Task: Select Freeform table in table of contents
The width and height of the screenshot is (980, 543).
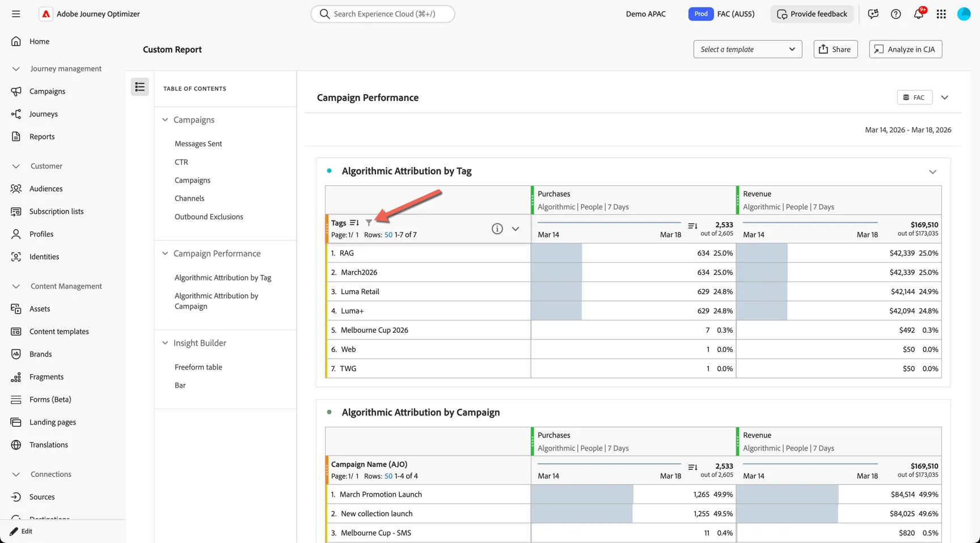Action: coord(198,367)
